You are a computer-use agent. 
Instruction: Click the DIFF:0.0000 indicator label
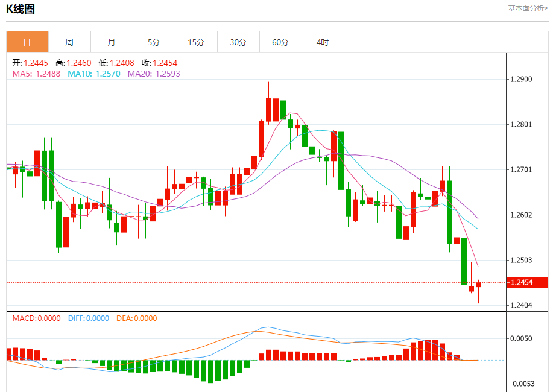89,318
